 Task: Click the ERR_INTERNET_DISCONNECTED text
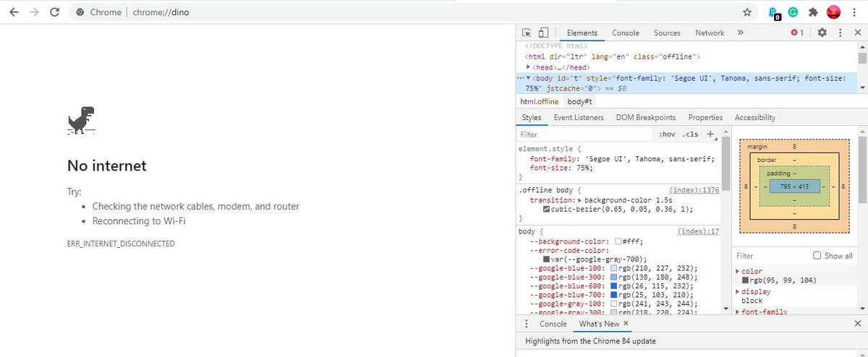121,244
